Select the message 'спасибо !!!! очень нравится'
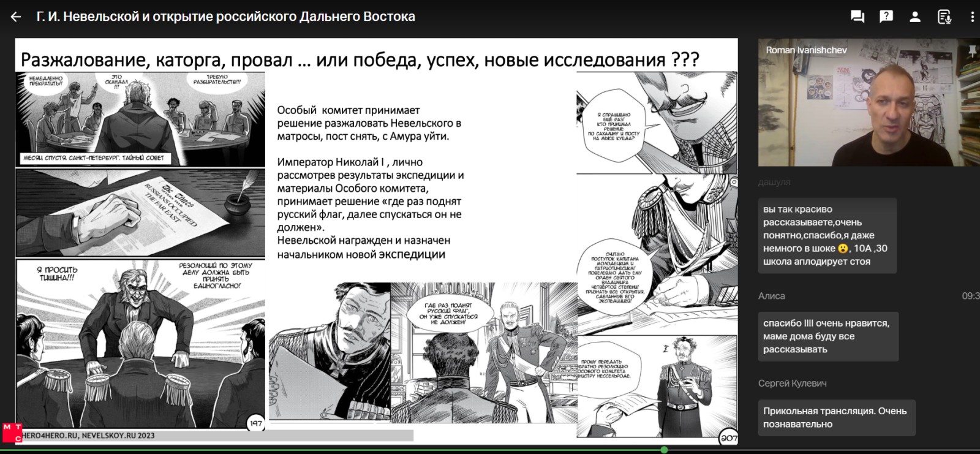980x454 pixels. pyautogui.click(x=828, y=336)
